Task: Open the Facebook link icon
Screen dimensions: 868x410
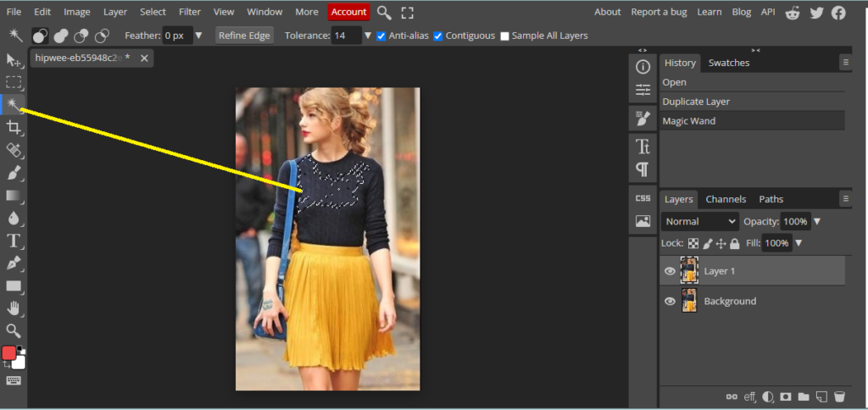Action: pos(838,12)
